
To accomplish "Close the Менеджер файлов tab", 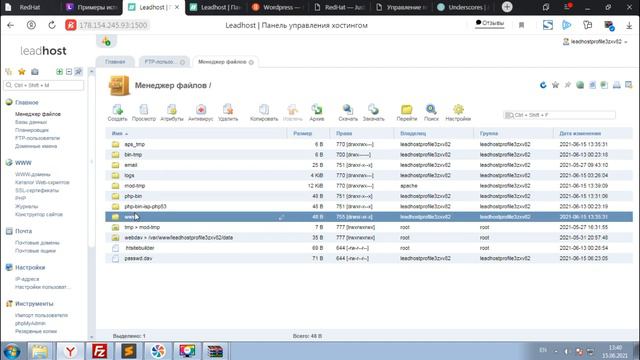I will coord(251,62).
